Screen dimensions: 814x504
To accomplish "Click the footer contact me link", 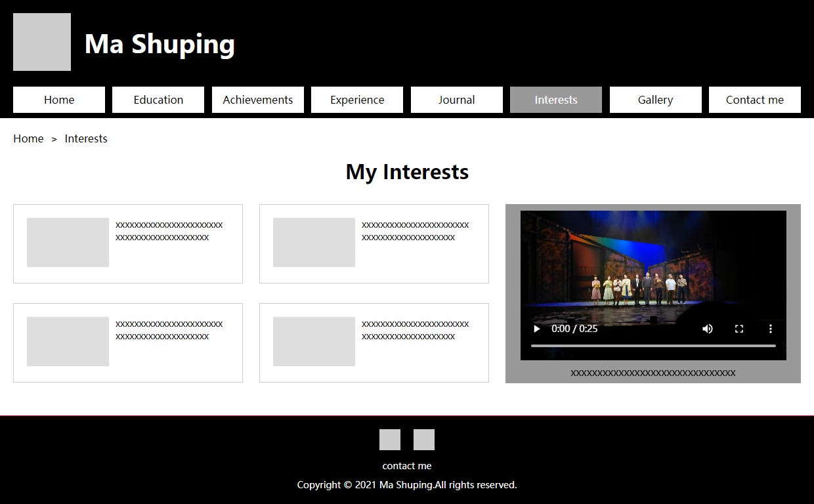I will [x=407, y=466].
